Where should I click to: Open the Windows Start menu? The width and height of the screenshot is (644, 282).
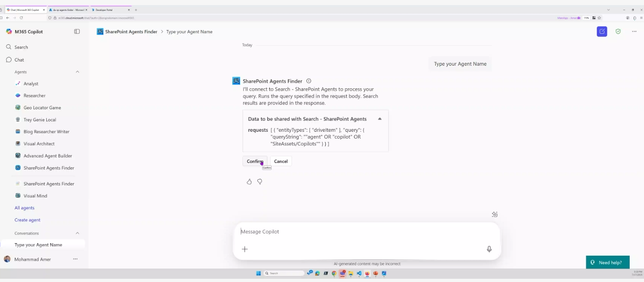click(x=258, y=273)
